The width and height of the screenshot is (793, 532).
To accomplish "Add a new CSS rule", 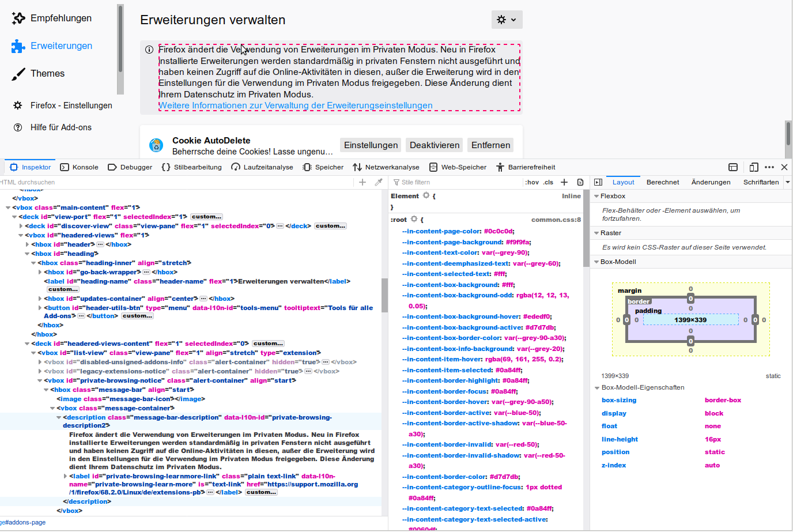I will click(564, 182).
